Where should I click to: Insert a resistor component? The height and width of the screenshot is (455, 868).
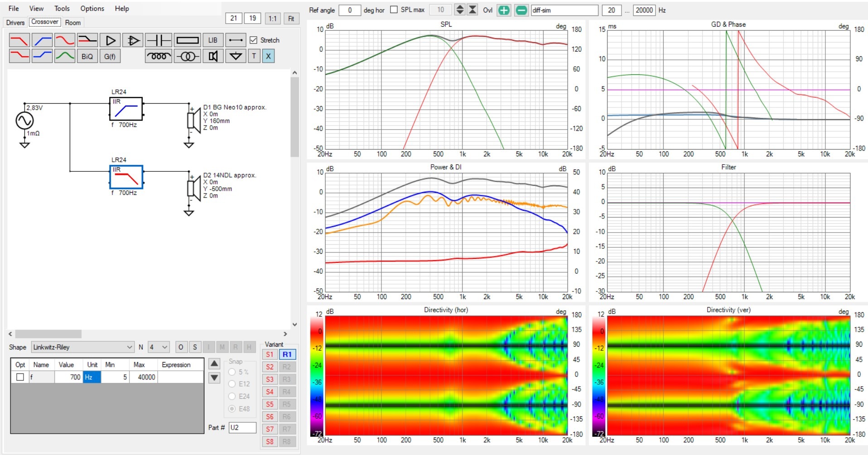188,40
